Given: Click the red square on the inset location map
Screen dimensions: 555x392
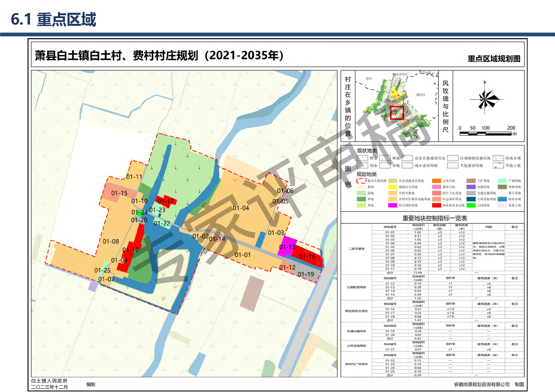Looking at the screenshot, I should [397, 113].
